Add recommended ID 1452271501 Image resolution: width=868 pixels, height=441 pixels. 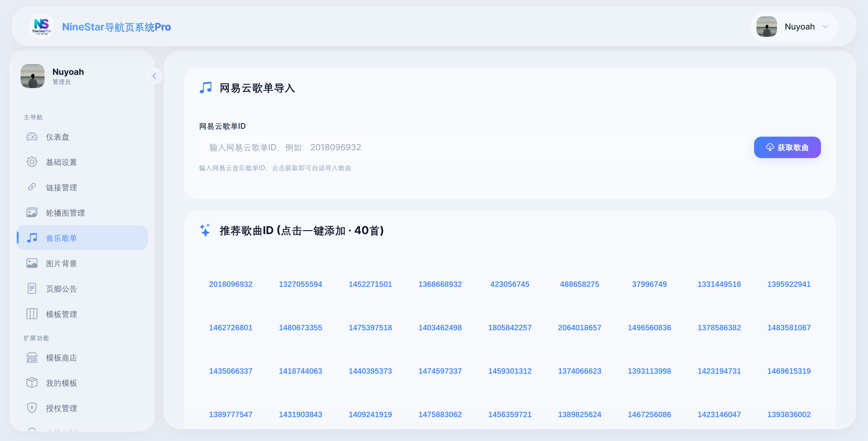pyautogui.click(x=370, y=284)
